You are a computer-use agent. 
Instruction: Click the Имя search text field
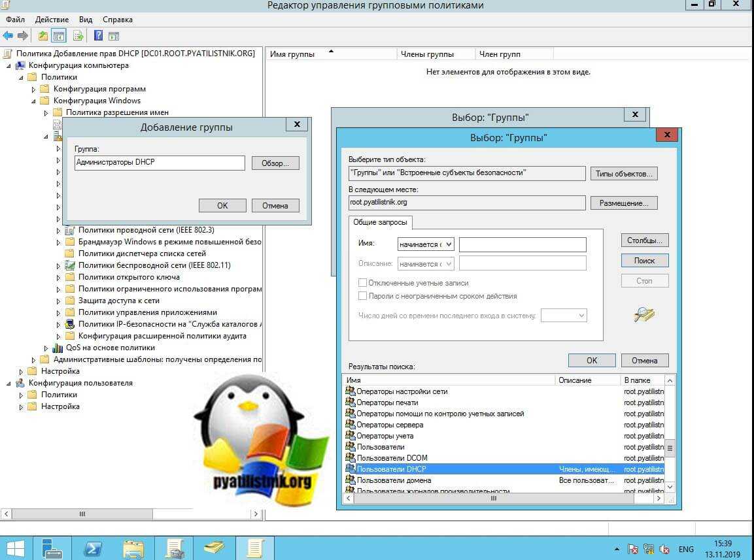(523, 244)
